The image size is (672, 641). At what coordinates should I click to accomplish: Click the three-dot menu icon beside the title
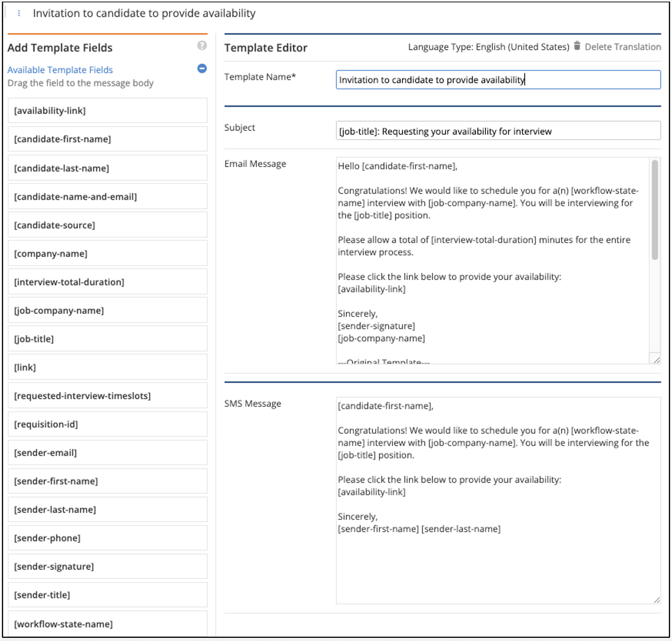tap(19, 13)
